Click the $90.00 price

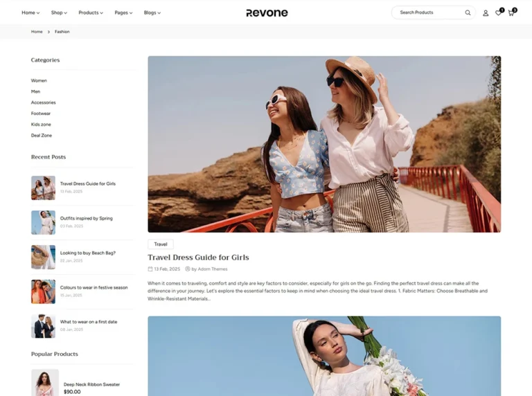72,392
